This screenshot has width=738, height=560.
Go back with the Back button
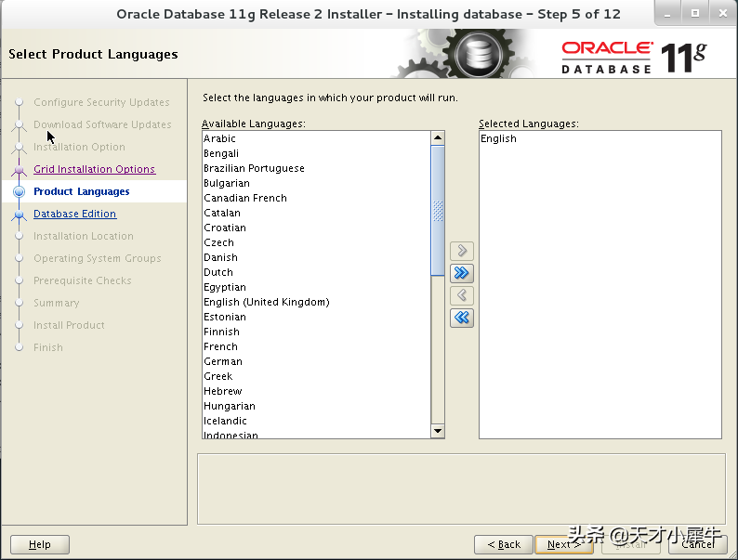(504, 544)
